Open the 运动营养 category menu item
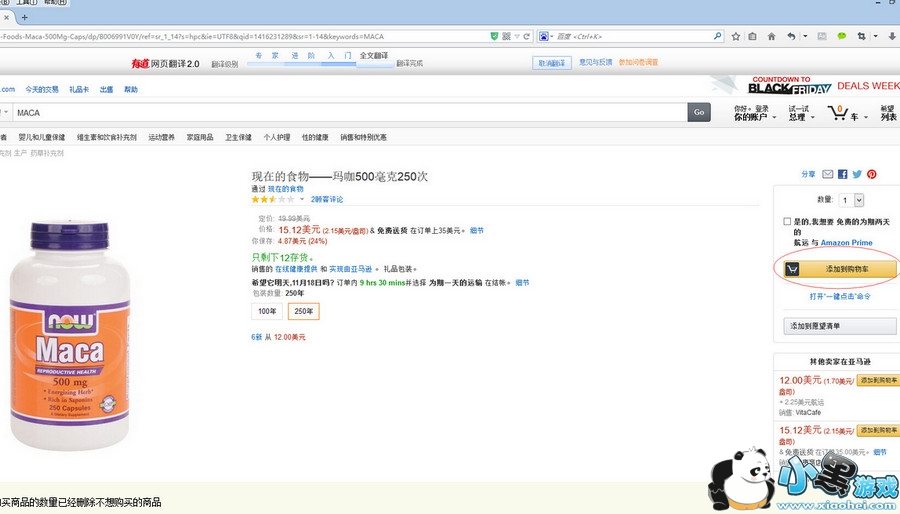The width and height of the screenshot is (900, 514). pyautogui.click(x=161, y=137)
